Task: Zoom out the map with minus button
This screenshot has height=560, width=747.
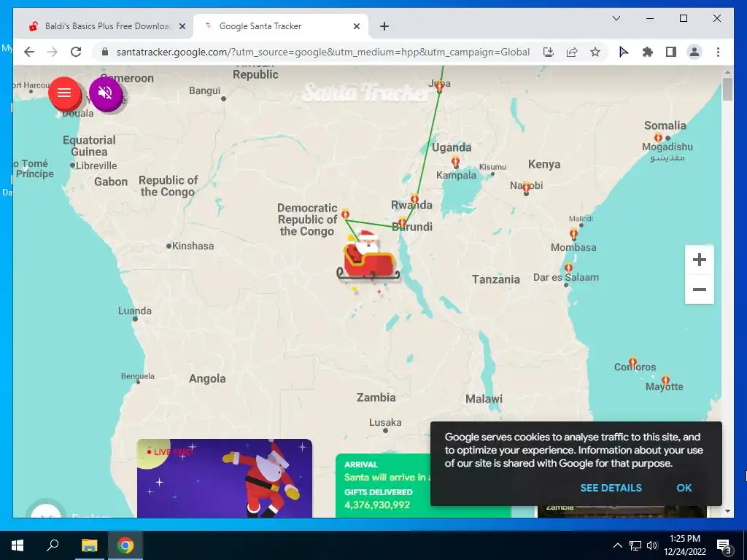Action: (699, 289)
